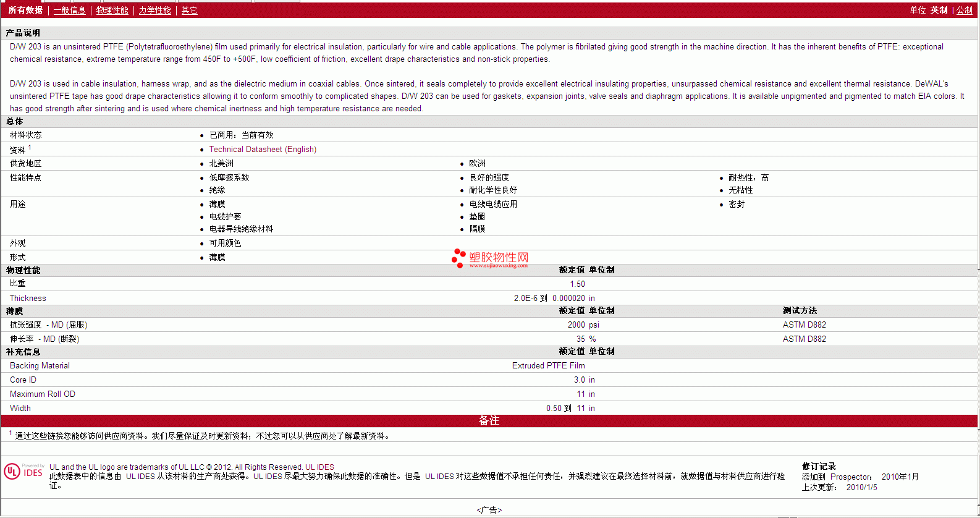The image size is (980, 518).
Task: Click the Maximum Roll OD row label
Action: coord(43,394)
